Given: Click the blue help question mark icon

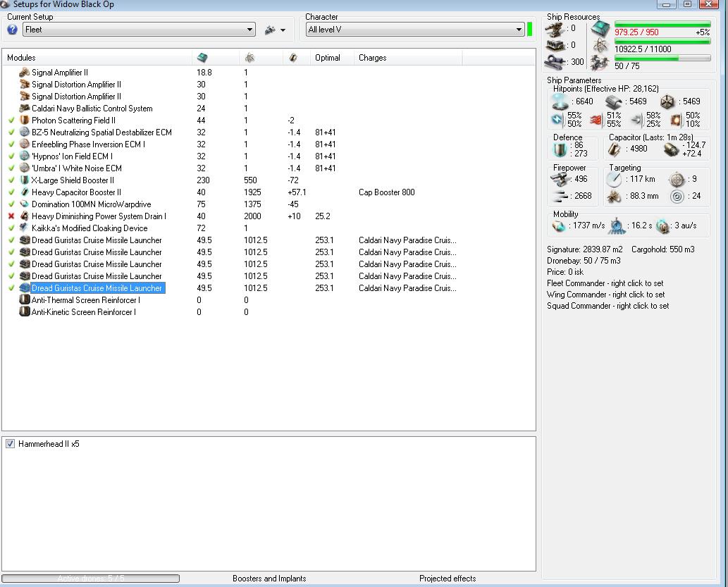Looking at the screenshot, I should pyautogui.click(x=12, y=30).
